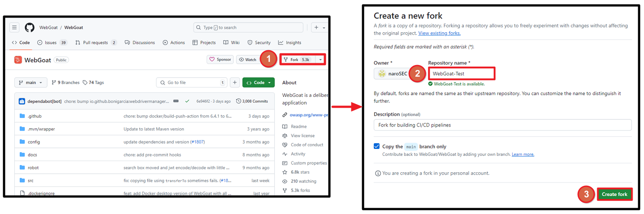Image resolution: width=644 pixels, height=214 pixels.
Task: Open the #1807 pull request link
Action: coord(197,142)
